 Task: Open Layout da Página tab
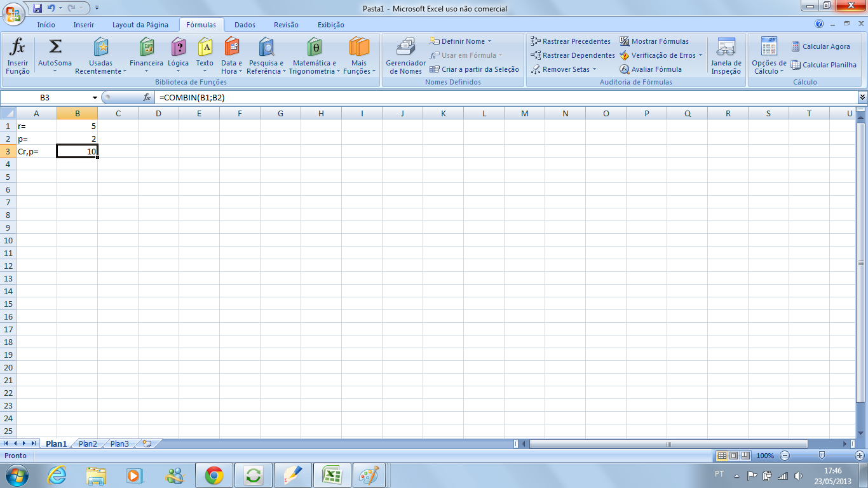pos(140,25)
